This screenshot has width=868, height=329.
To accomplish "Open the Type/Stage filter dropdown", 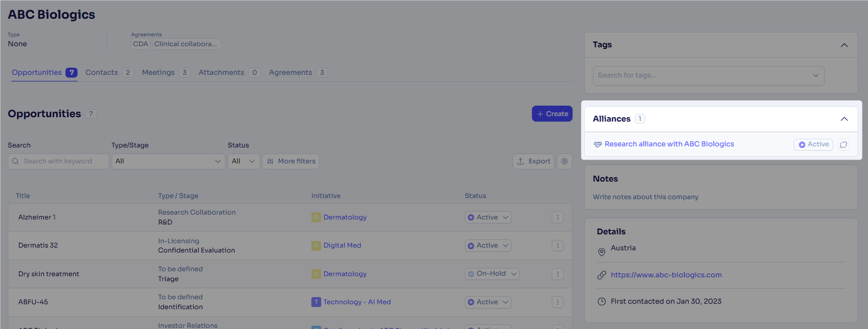I will click(168, 161).
